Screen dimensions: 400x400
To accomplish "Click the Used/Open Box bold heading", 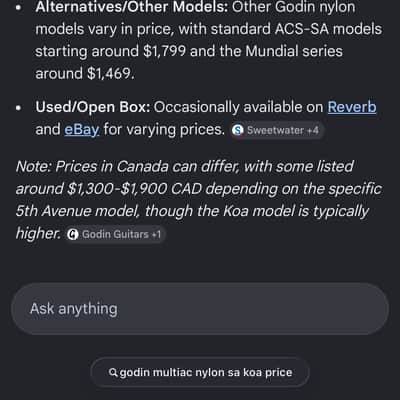I will coord(93,107).
